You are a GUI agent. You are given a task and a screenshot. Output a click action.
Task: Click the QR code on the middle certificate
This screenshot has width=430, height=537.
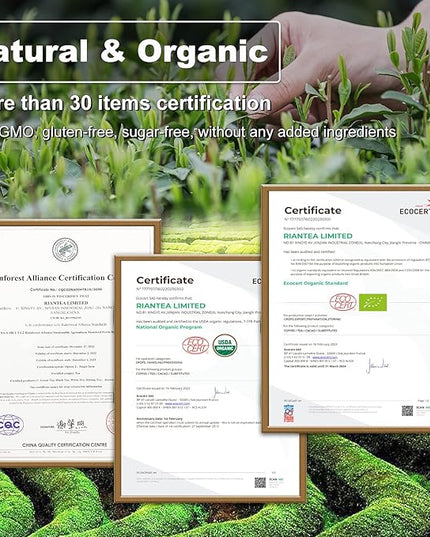click(x=260, y=483)
